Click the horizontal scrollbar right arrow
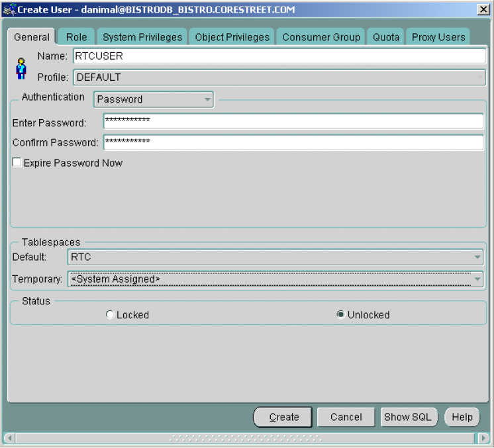 click(x=484, y=438)
